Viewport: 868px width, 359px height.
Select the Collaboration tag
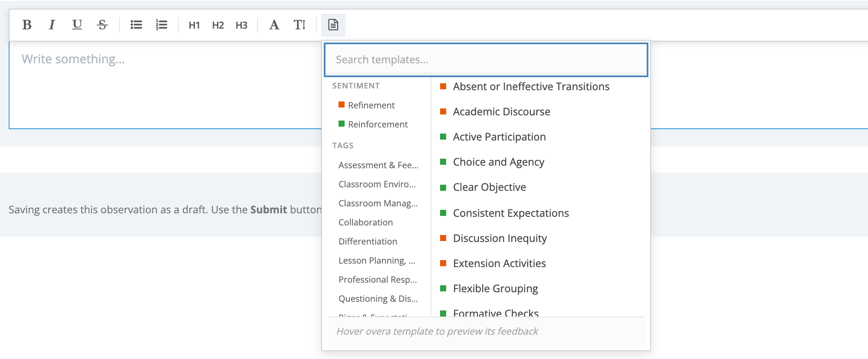(366, 222)
